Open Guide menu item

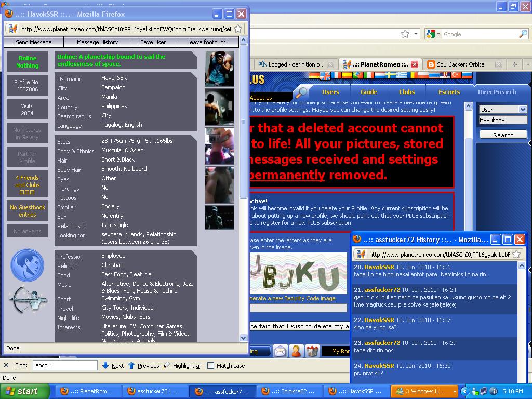[x=369, y=91]
